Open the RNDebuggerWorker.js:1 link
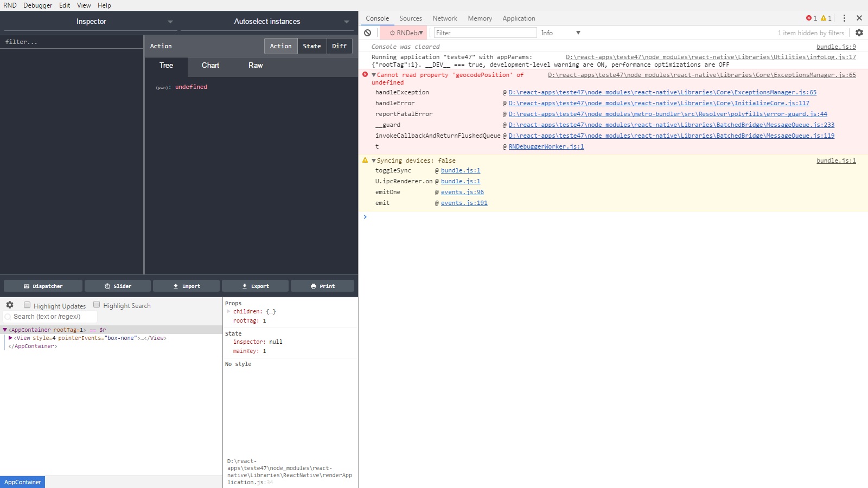 click(546, 146)
